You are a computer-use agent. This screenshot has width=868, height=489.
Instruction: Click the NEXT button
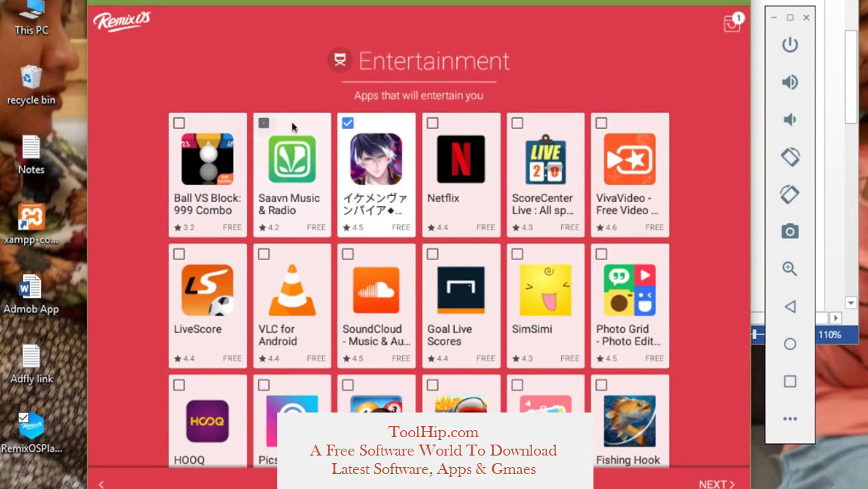[x=716, y=484]
